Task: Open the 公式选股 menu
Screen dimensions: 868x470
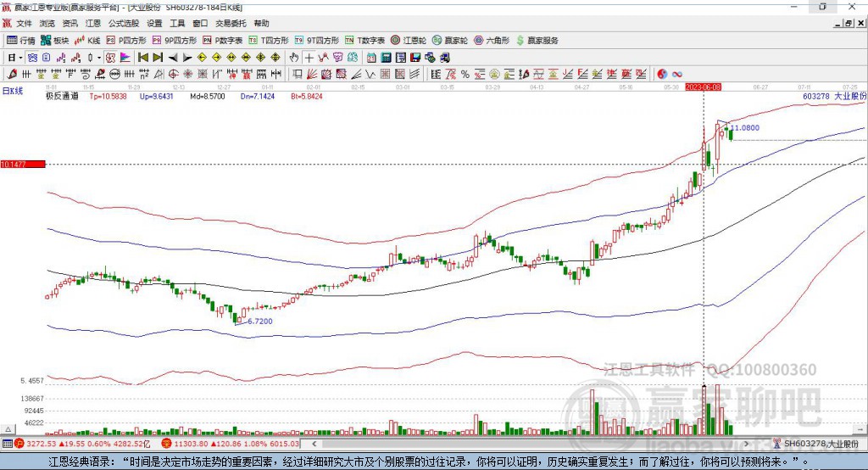Action: (124, 23)
